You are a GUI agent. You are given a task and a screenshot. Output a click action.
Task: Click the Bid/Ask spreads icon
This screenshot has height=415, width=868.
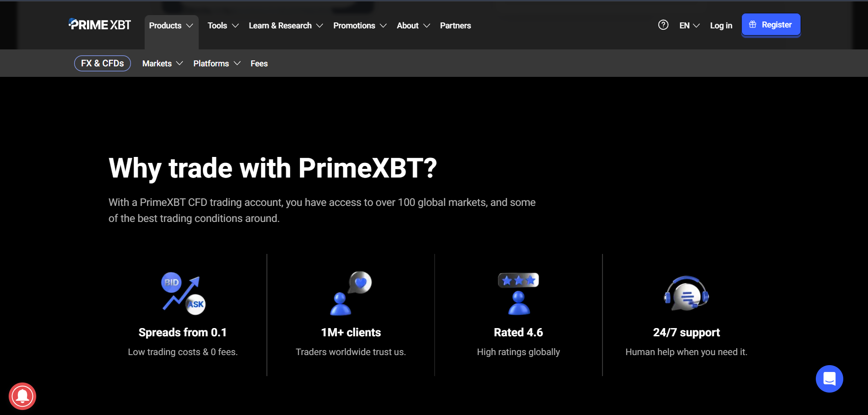pyautogui.click(x=183, y=294)
